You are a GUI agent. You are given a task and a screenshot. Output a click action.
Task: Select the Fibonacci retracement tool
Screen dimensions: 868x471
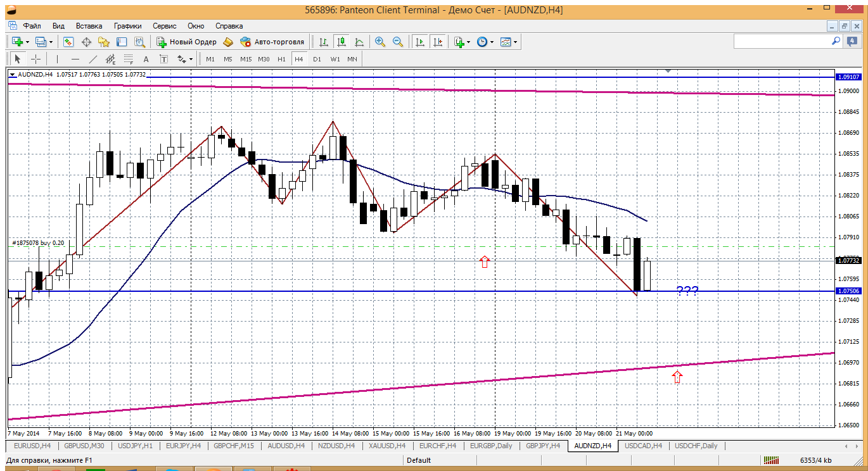129,59
